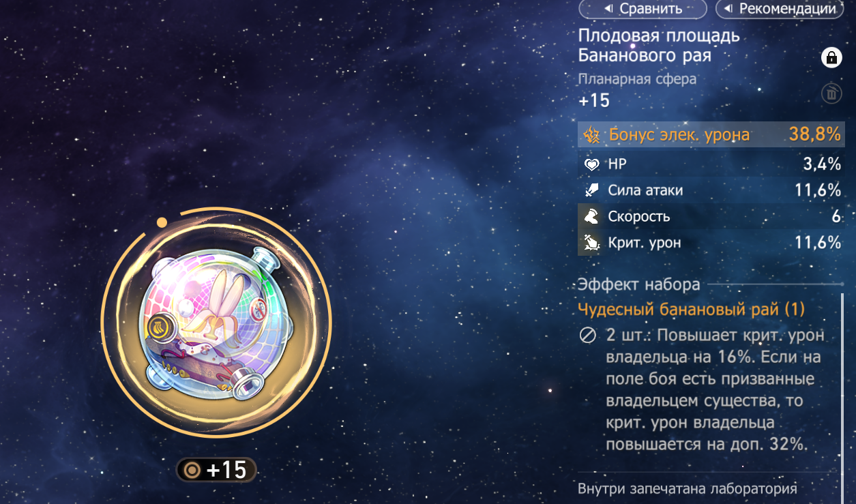Image resolution: width=856 pixels, height=504 pixels.
Task: Click the inactive 2-piece set effect icon
Action: (588, 336)
